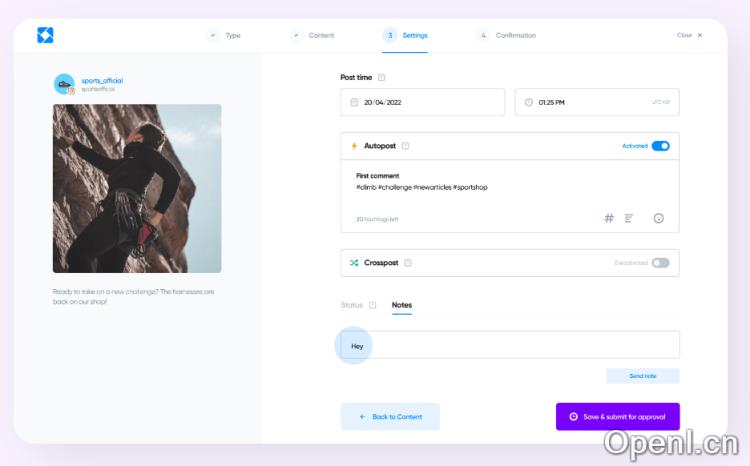Click info icon next to Crosspost
750x466 pixels.
[x=408, y=263]
